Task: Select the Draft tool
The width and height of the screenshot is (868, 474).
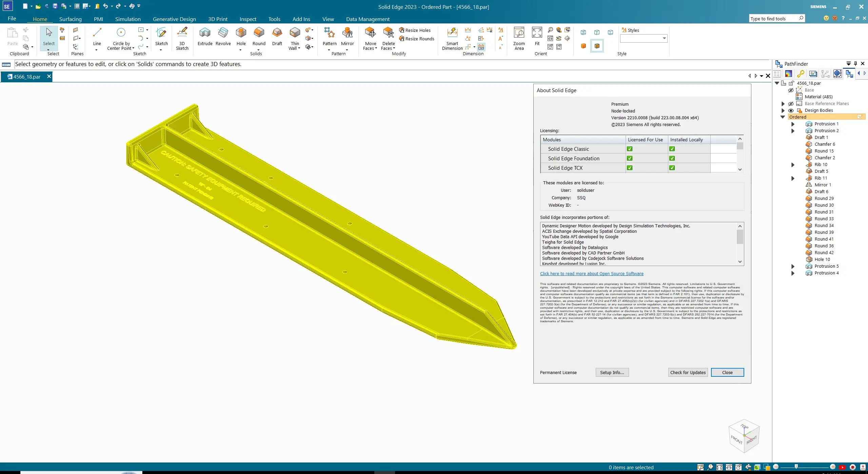Action: pos(277,36)
